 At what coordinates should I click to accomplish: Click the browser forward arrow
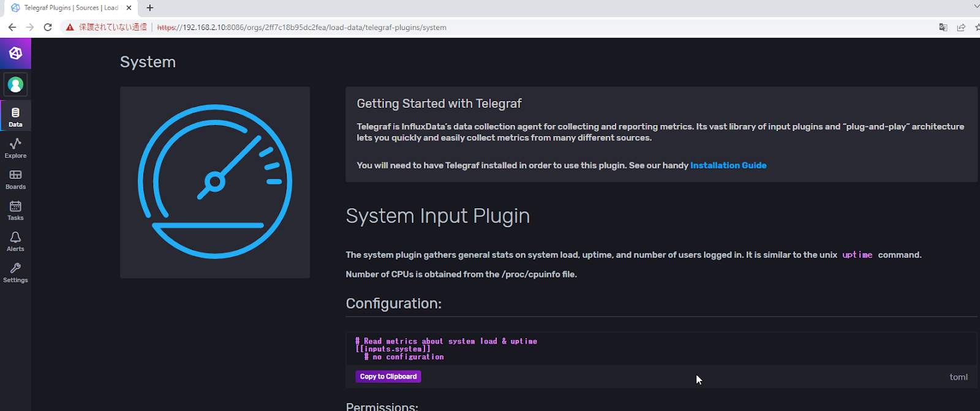pos(30,27)
